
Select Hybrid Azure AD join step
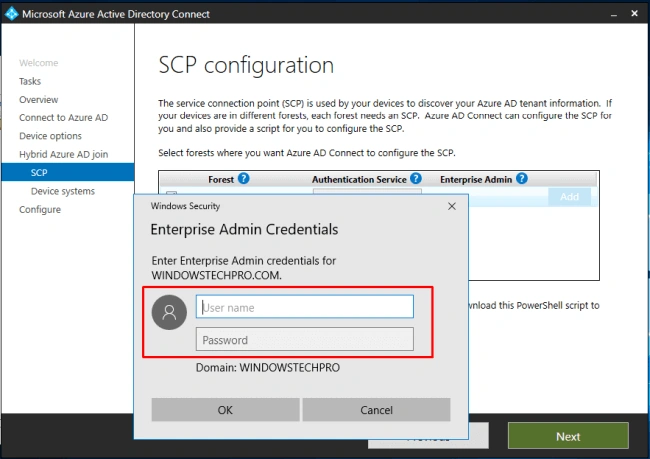[x=63, y=154]
